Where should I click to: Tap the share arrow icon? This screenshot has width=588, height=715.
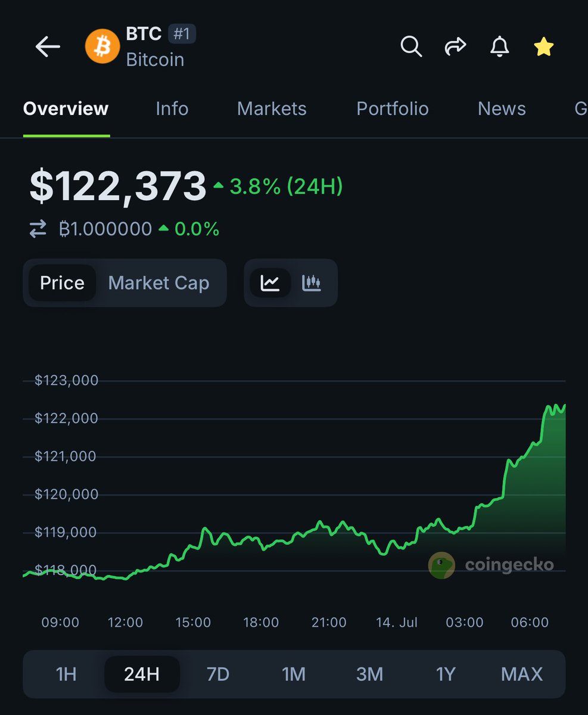456,46
